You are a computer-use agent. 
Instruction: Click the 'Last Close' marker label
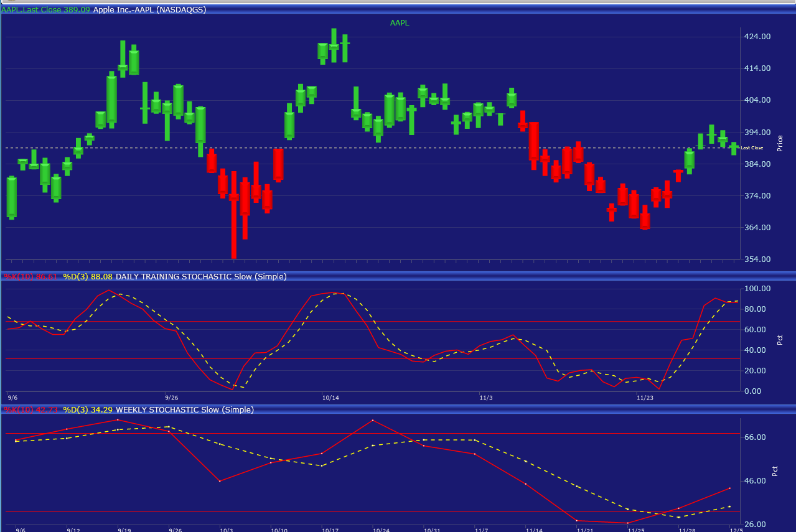pyautogui.click(x=752, y=147)
